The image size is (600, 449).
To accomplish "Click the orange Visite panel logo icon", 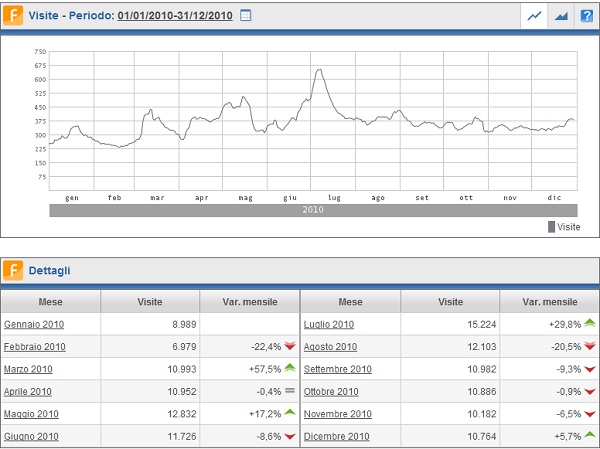I will click(x=13, y=16).
